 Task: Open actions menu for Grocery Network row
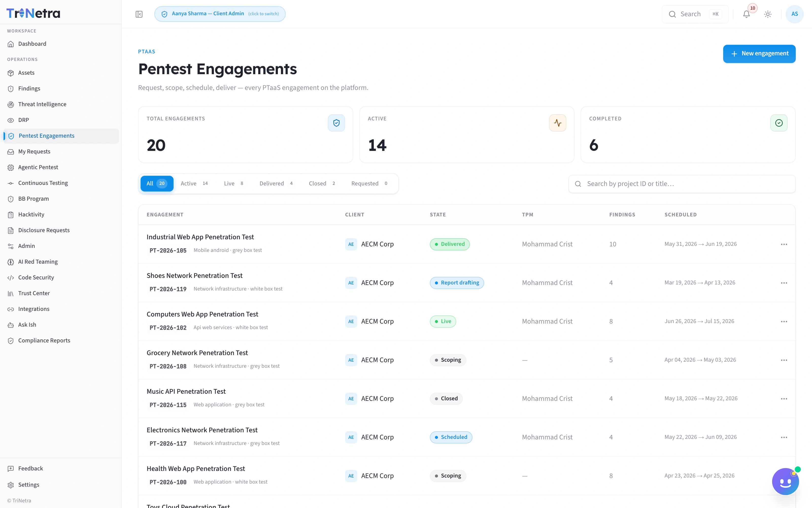(784, 360)
